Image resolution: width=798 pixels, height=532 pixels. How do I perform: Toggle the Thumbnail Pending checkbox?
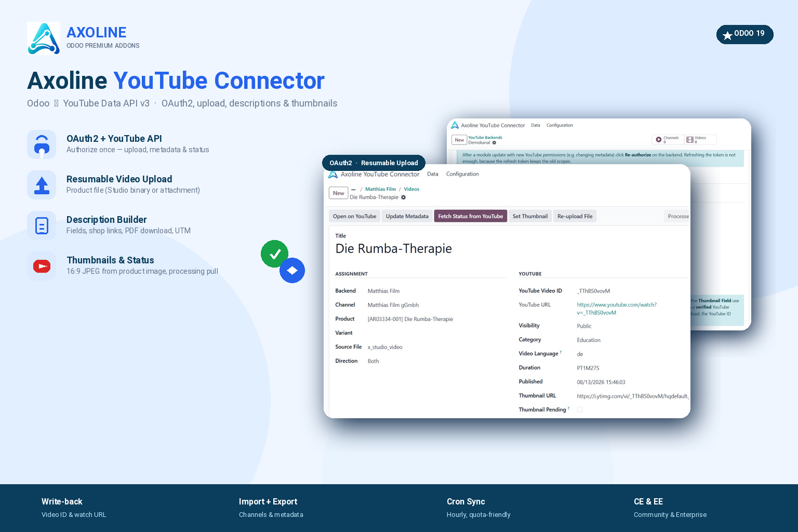pos(580,409)
